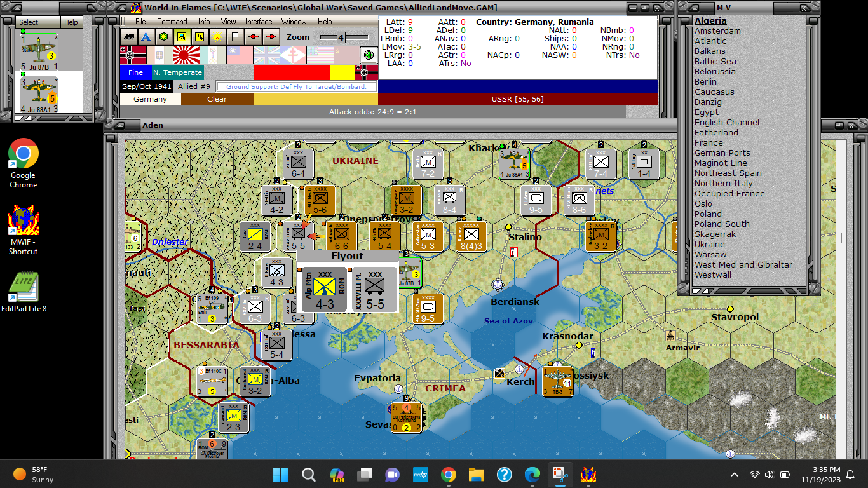Select Ukraine in the map view list
The image size is (868, 488).
[710, 244]
